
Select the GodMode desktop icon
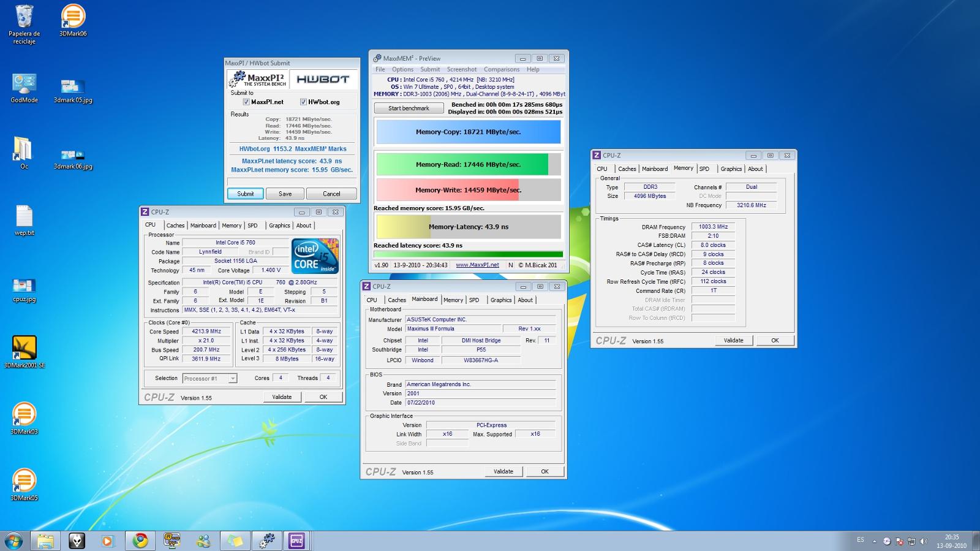[x=24, y=88]
